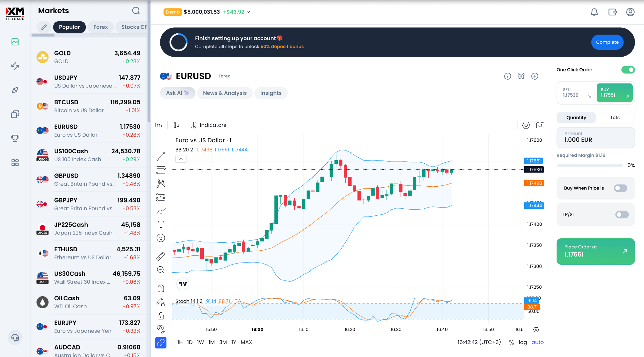Click the Complete account setup button
644x357 pixels.
tap(607, 42)
